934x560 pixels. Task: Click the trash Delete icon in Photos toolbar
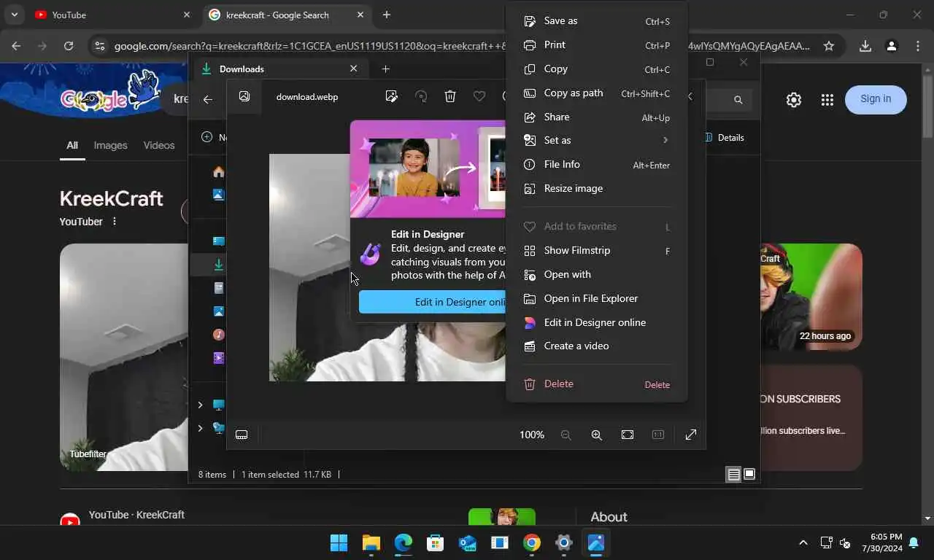[x=450, y=96]
